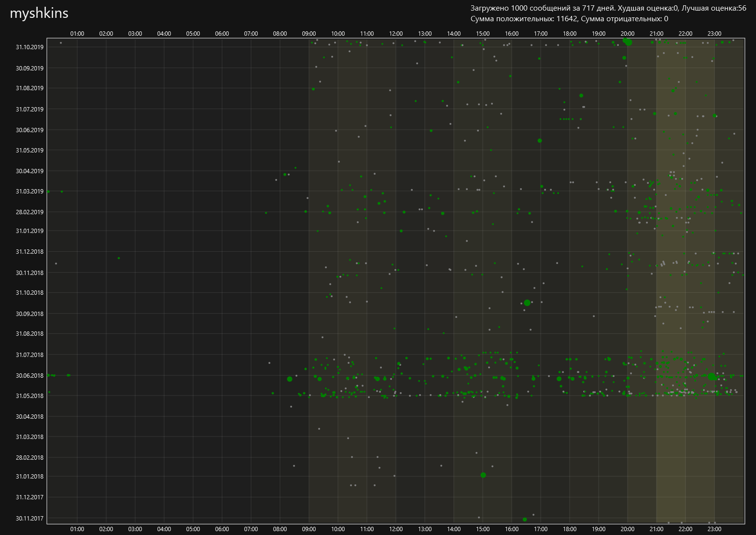Click the 11:00 label on the top axis
Viewport: 756px width, 535px height.
[x=367, y=33]
